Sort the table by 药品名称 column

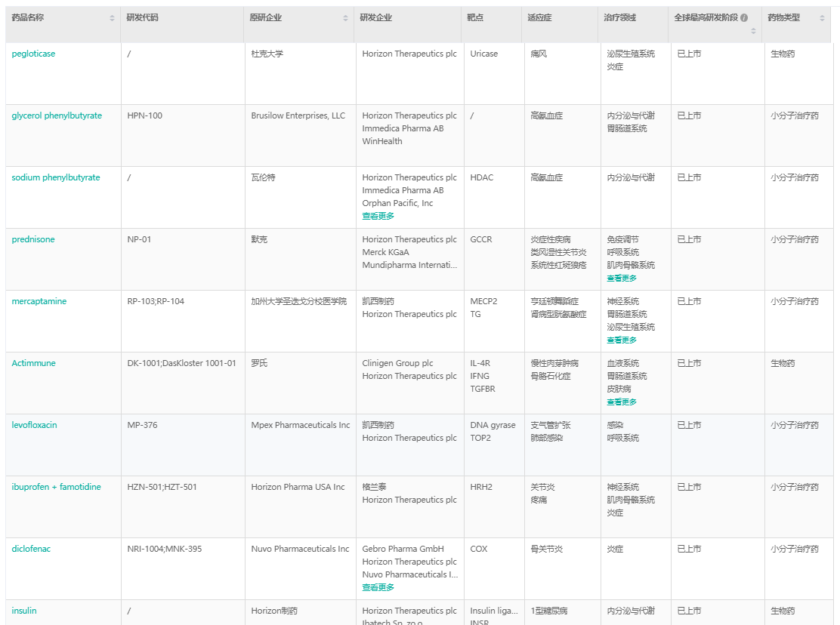pos(113,18)
